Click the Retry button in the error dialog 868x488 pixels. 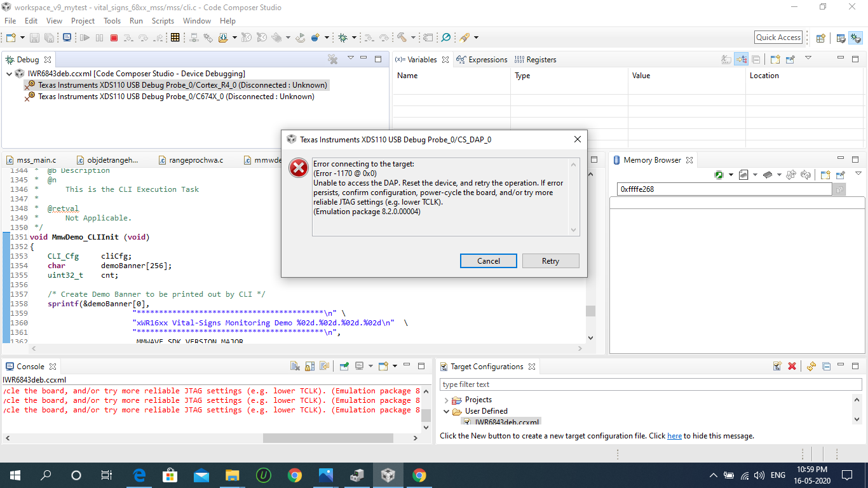550,261
